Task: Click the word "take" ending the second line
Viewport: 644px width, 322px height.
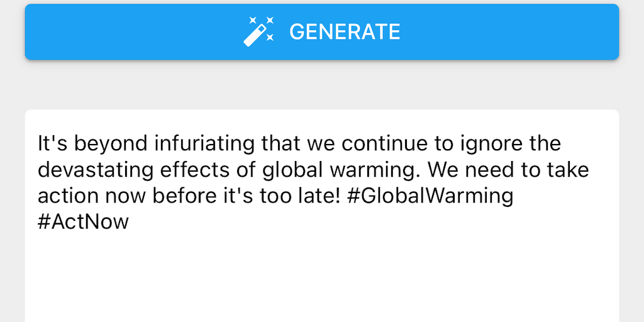Action: point(568,170)
